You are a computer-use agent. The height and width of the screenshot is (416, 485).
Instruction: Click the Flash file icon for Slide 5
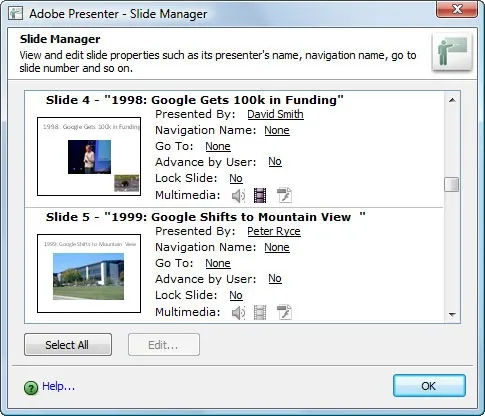pos(285,312)
